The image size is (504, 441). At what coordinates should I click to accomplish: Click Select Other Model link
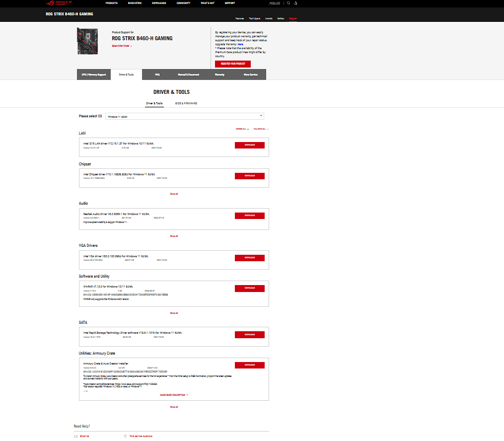122,46
